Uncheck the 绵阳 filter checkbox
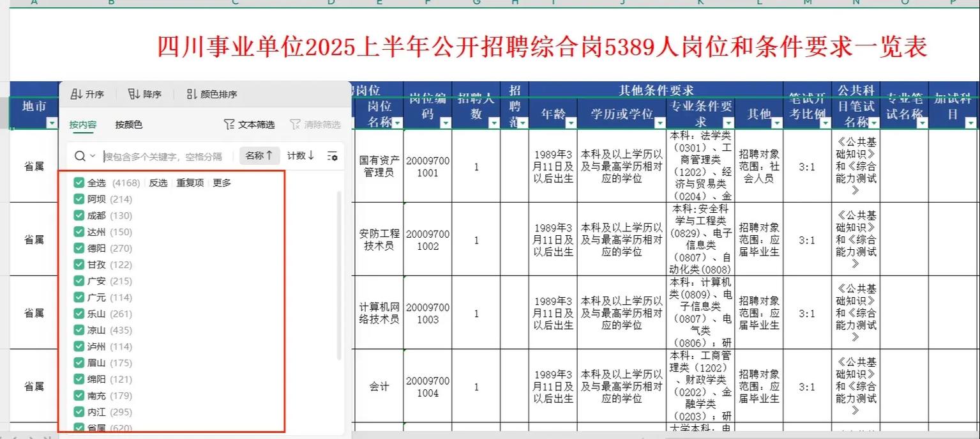This screenshot has height=439, width=980. tap(78, 379)
